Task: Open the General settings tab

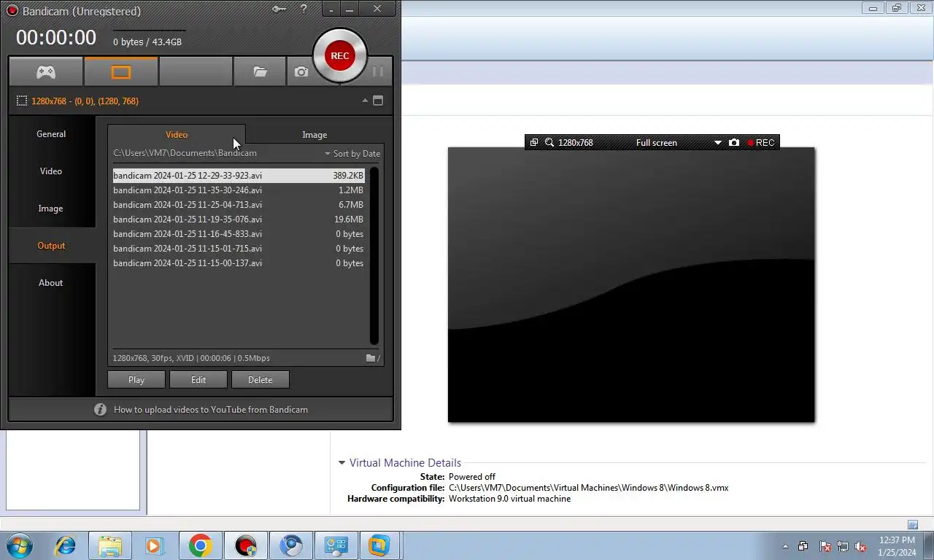Action: [x=51, y=134]
